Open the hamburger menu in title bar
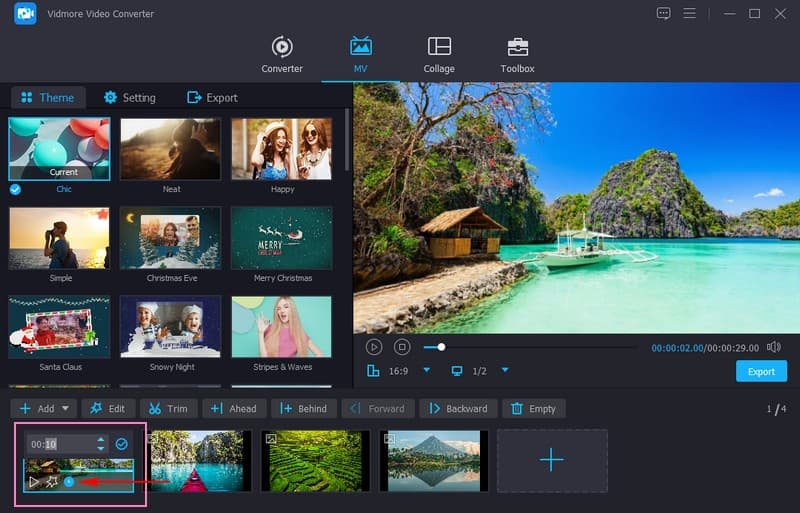 click(689, 13)
